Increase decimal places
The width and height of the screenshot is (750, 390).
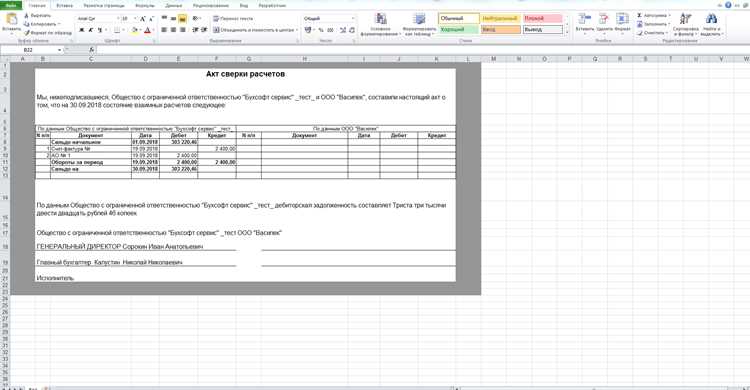[x=343, y=30]
